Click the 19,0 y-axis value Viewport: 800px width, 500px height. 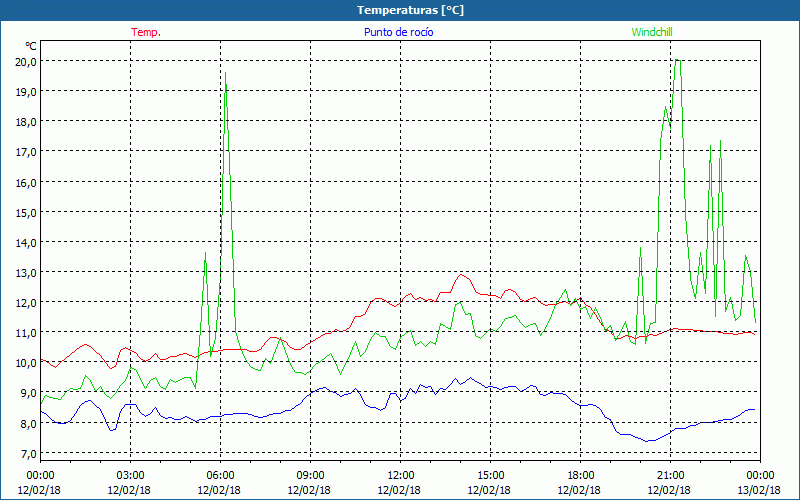pyautogui.click(x=26, y=92)
